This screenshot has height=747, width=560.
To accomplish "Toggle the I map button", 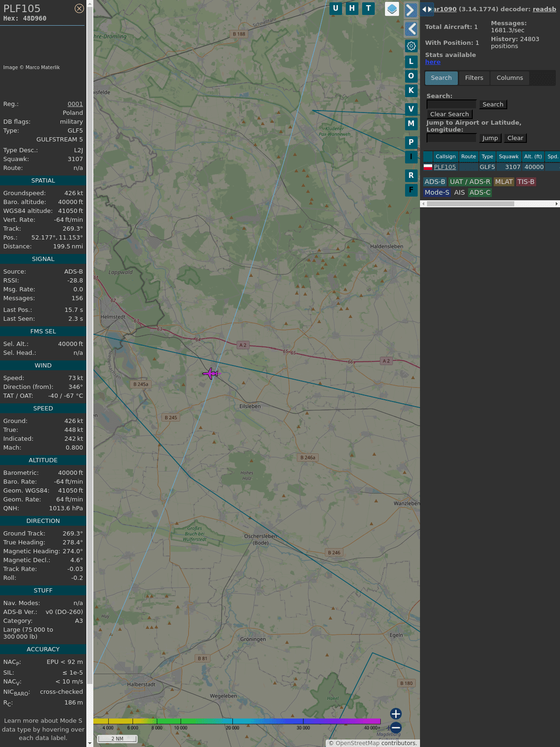I will coord(411,157).
